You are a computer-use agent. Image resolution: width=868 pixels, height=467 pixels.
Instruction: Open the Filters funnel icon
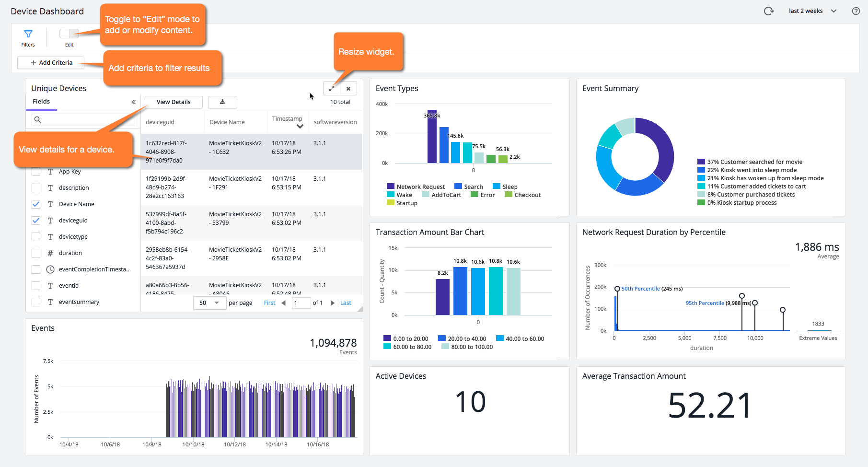(28, 34)
